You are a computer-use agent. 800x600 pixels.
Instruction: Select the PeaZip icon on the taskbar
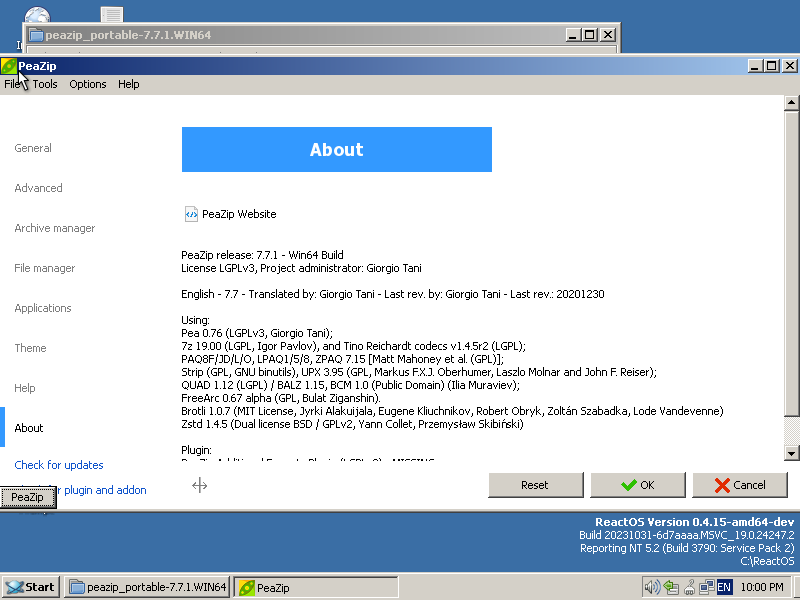310,587
